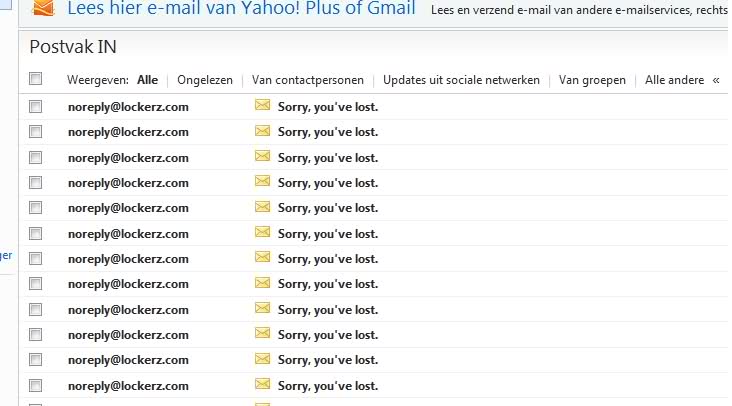Click the envelope icon of the eighth email
This screenshot has width=732, height=406.
click(x=263, y=283)
